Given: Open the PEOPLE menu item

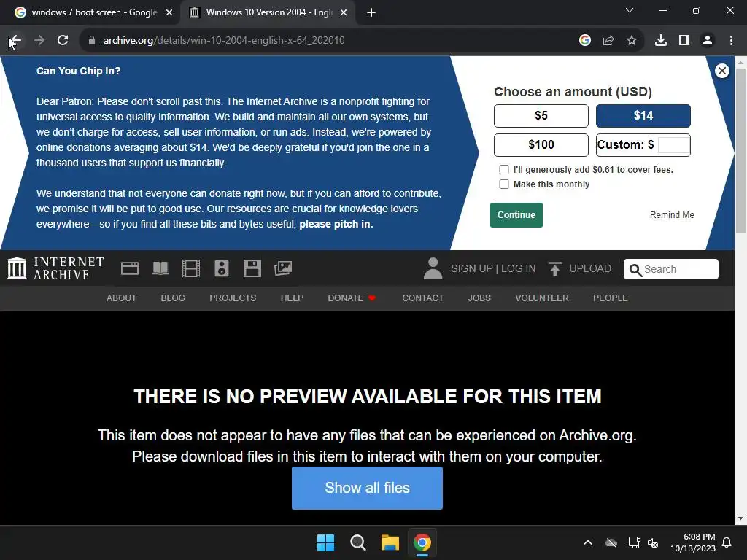Looking at the screenshot, I should coord(611,298).
